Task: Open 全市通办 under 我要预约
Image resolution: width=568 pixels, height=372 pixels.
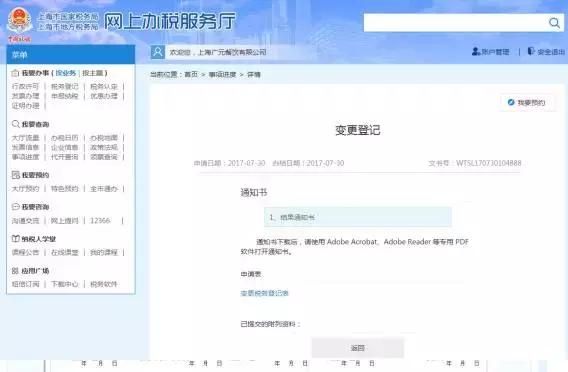Action: (104, 189)
